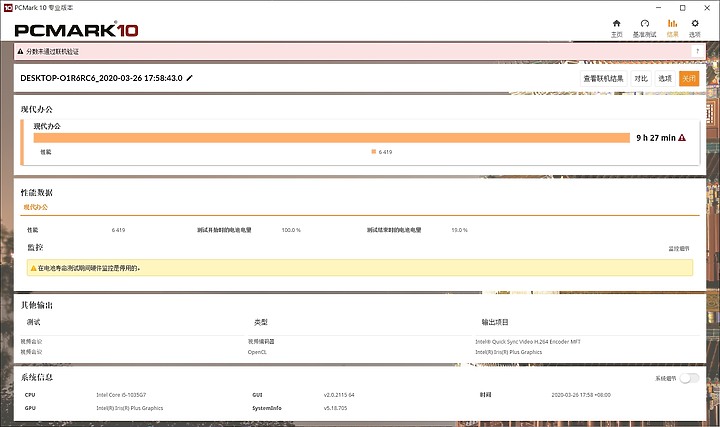Open the 监控细节 link
The image size is (720, 427).
[679, 249]
